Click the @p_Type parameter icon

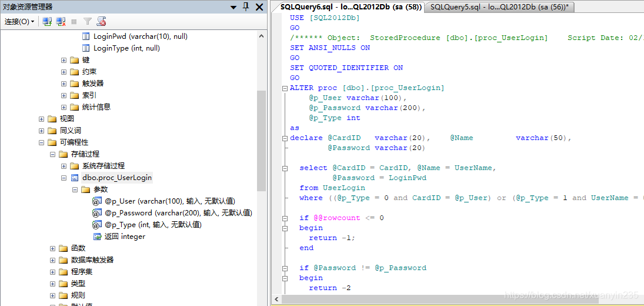coord(97,225)
